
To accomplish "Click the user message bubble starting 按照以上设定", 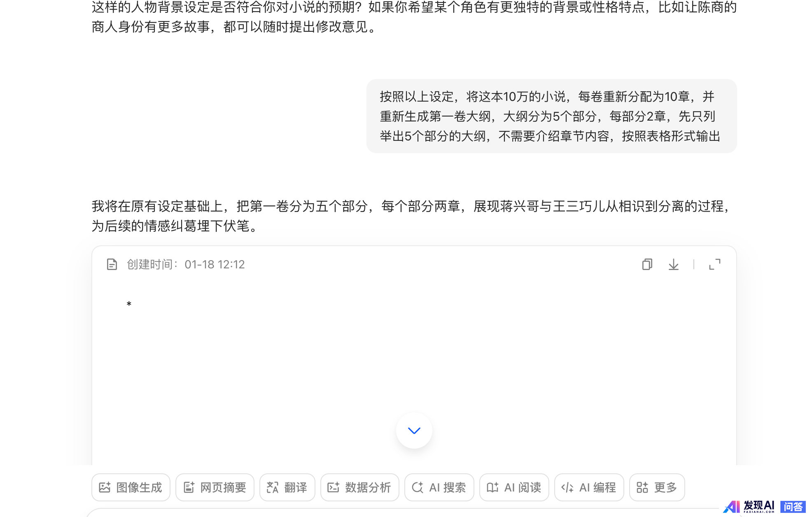I will 551,116.
